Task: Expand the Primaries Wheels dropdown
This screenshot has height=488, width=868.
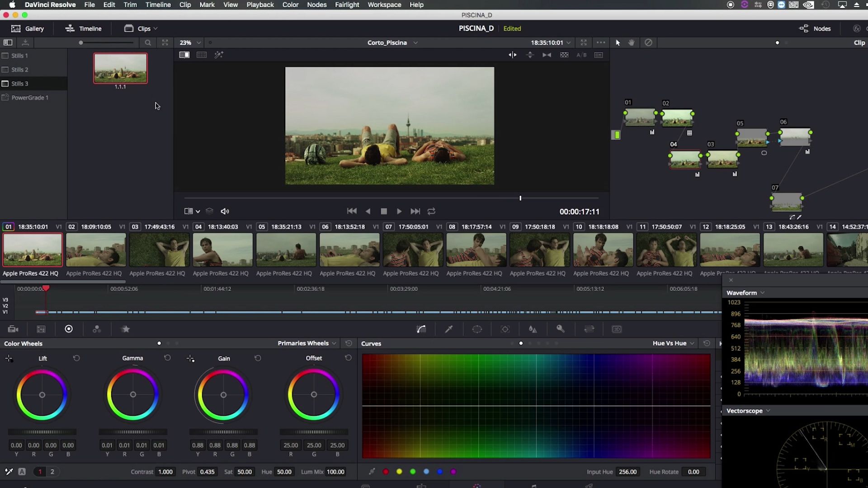Action: point(307,343)
